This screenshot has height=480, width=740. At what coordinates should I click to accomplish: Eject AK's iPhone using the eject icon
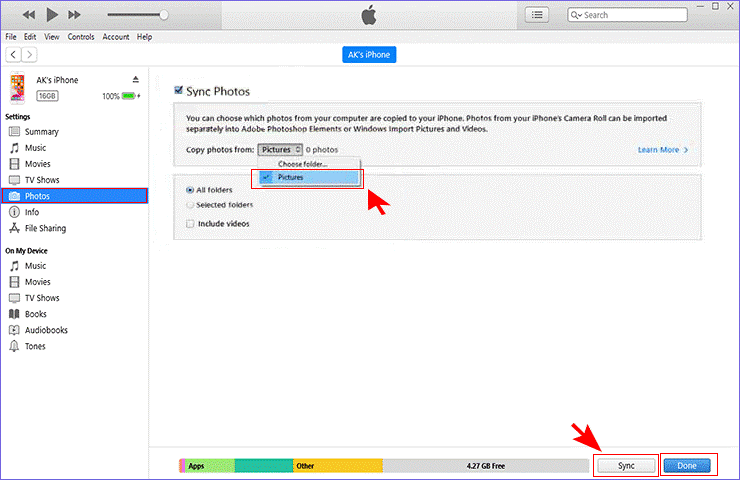(x=136, y=80)
